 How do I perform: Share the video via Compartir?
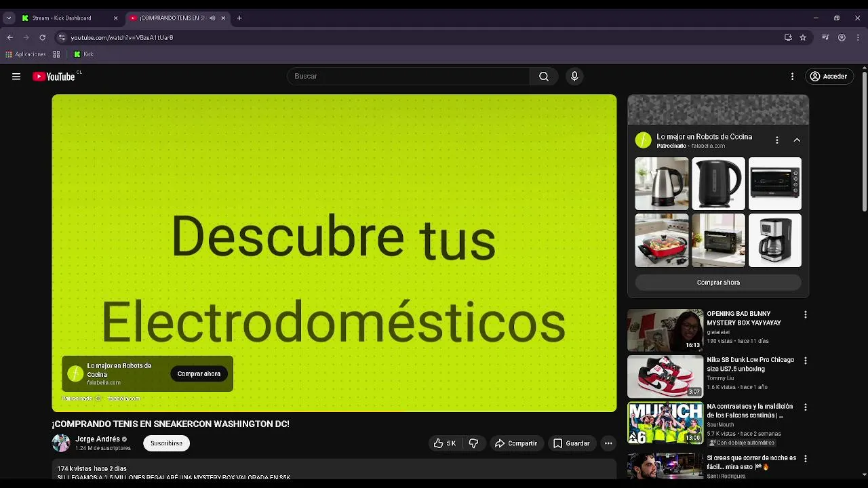coord(516,443)
